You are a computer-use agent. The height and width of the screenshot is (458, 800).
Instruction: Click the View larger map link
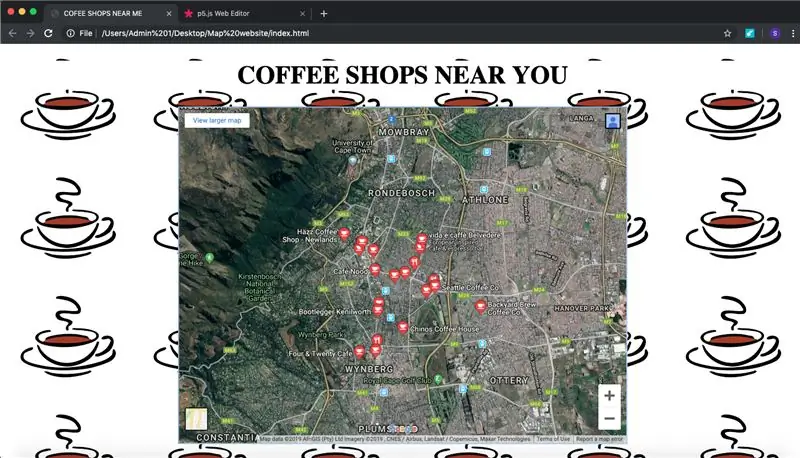pos(217,120)
